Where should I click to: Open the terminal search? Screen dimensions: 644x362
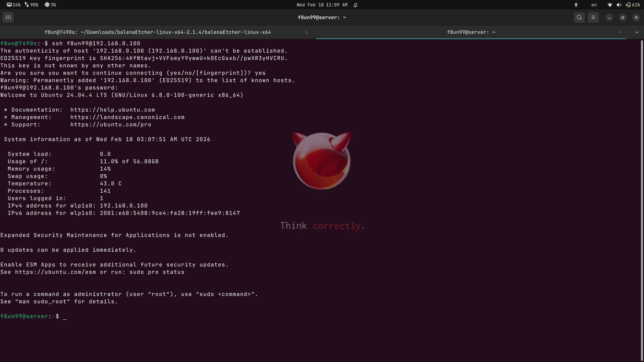click(x=579, y=17)
